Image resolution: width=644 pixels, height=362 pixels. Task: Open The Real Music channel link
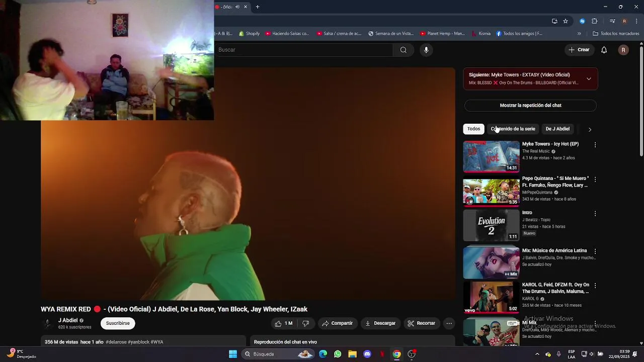536,151
